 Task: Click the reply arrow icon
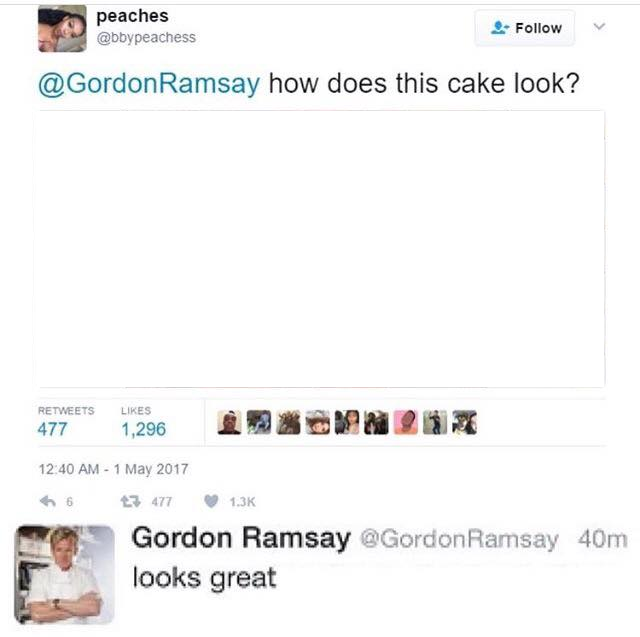pos(48,501)
